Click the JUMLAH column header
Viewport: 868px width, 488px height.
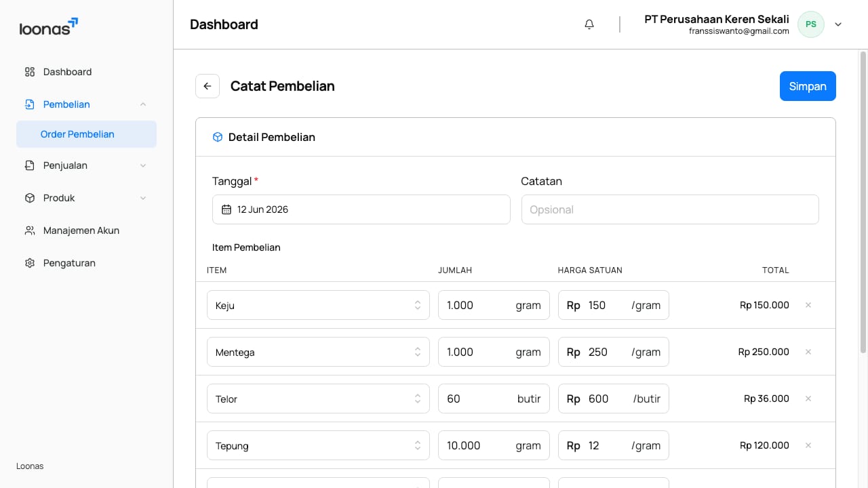coord(455,270)
